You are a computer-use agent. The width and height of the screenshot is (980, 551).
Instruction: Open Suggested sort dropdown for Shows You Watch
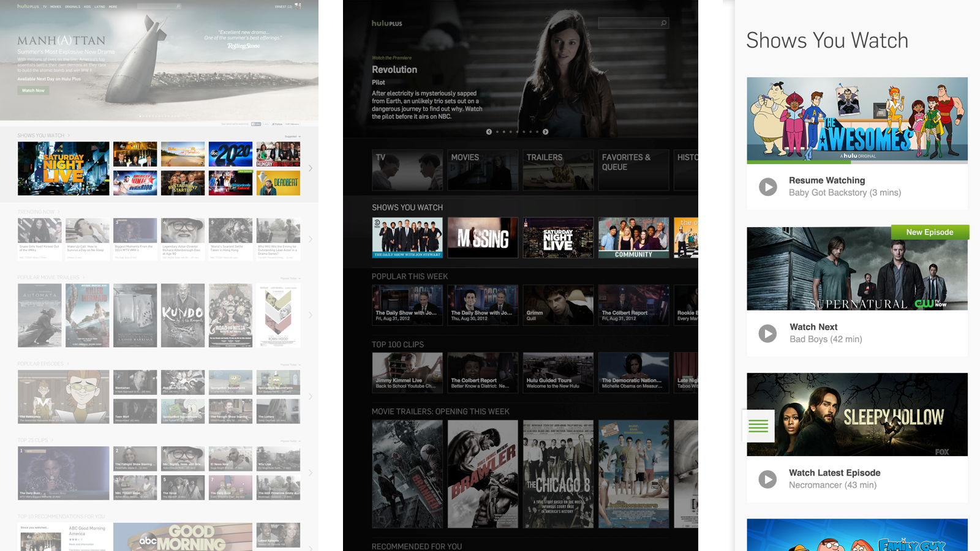(292, 137)
